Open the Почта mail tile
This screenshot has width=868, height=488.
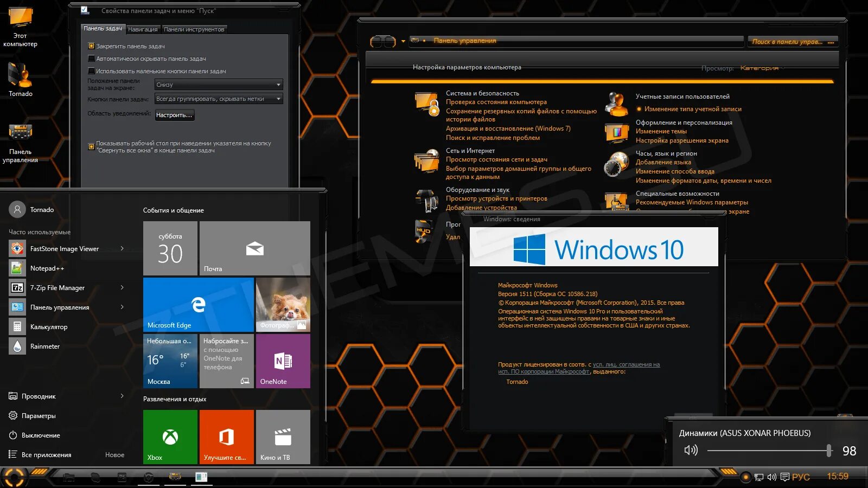(255, 248)
